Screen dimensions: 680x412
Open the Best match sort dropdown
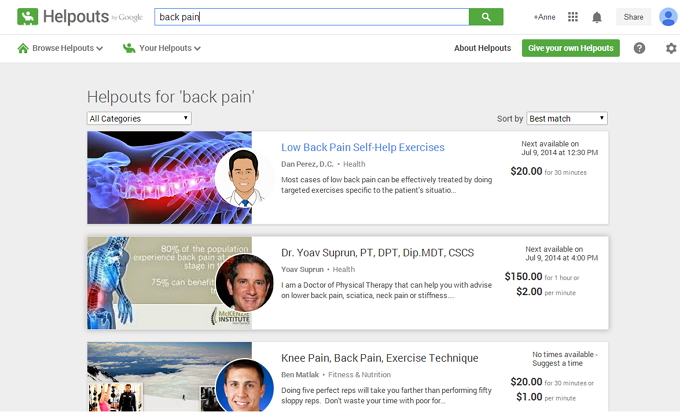pyautogui.click(x=567, y=118)
